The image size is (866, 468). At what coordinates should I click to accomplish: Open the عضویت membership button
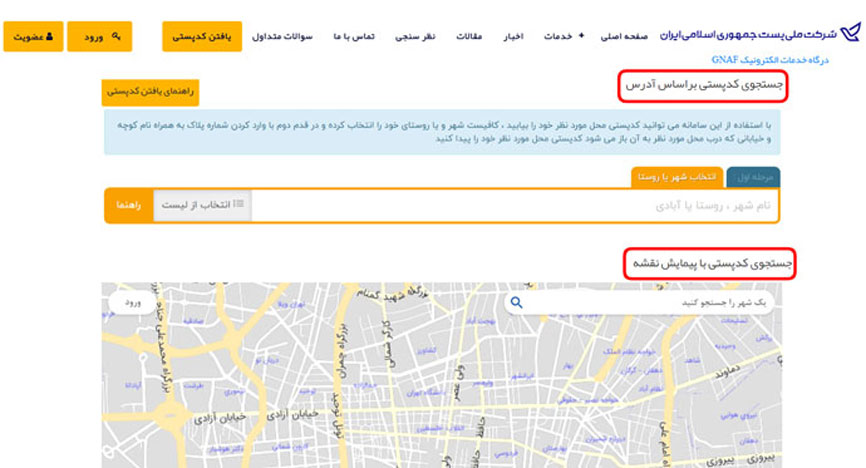(x=33, y=36)
